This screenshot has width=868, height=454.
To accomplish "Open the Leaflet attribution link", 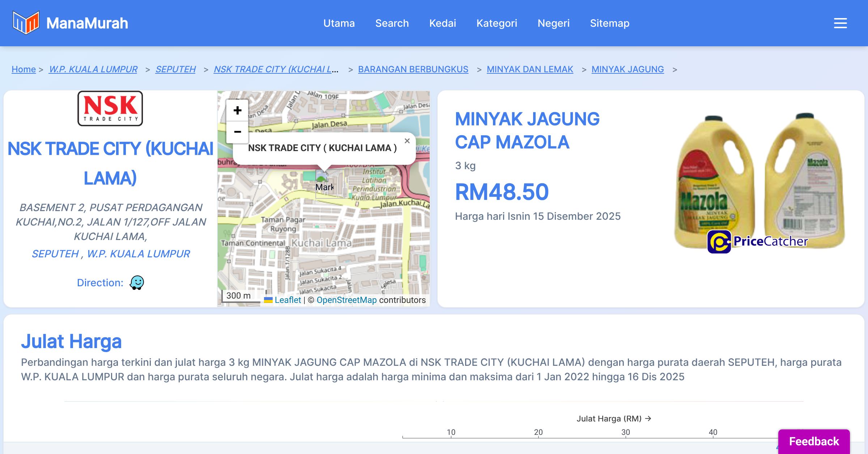I will (x=288, y=300).
